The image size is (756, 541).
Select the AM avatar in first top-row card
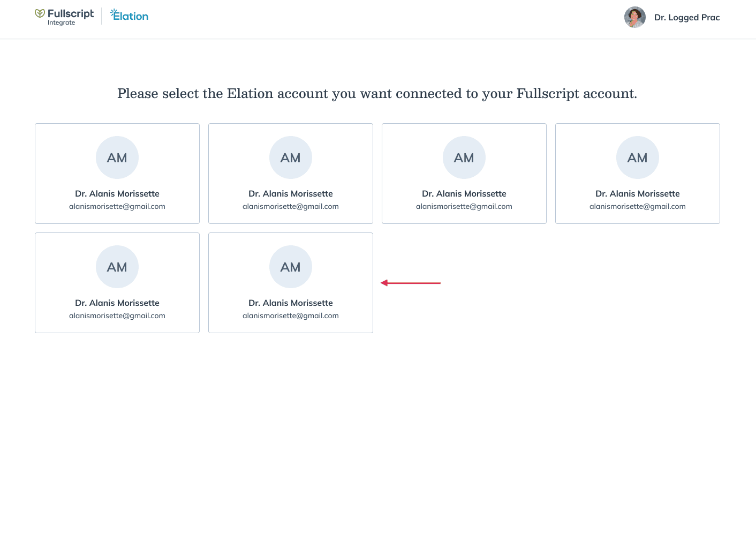click(x=117, y=157)
